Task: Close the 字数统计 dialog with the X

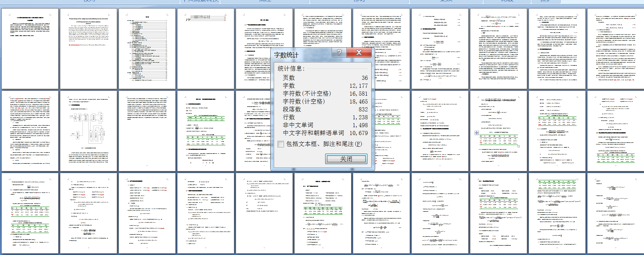Action: tap(359, 52)
